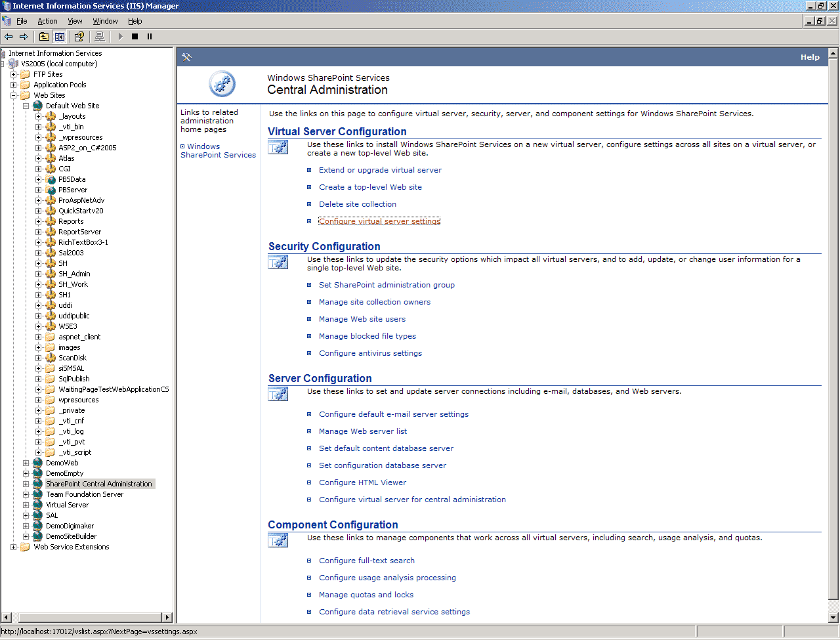Click the Help link in the blue header
The width and height of the screenshot is (840, 640).
pyautogui.click(x=810, y=57)
